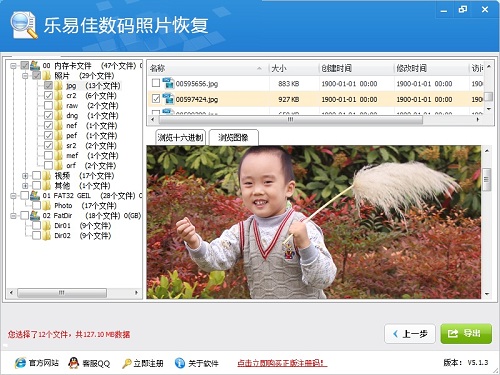This screenshot has height=375, width=500.
Task: Click the 视频 folder icon
Action: pos(47,176)
